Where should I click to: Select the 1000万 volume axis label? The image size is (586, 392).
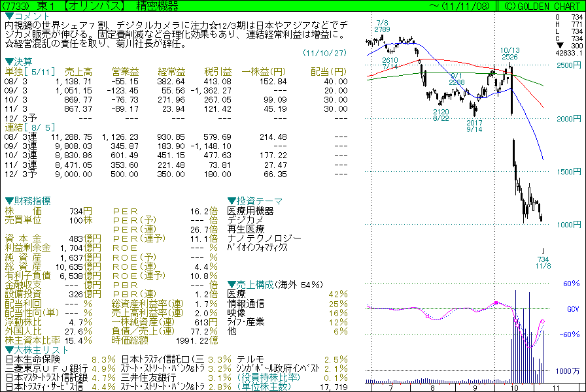coord(568,370)
